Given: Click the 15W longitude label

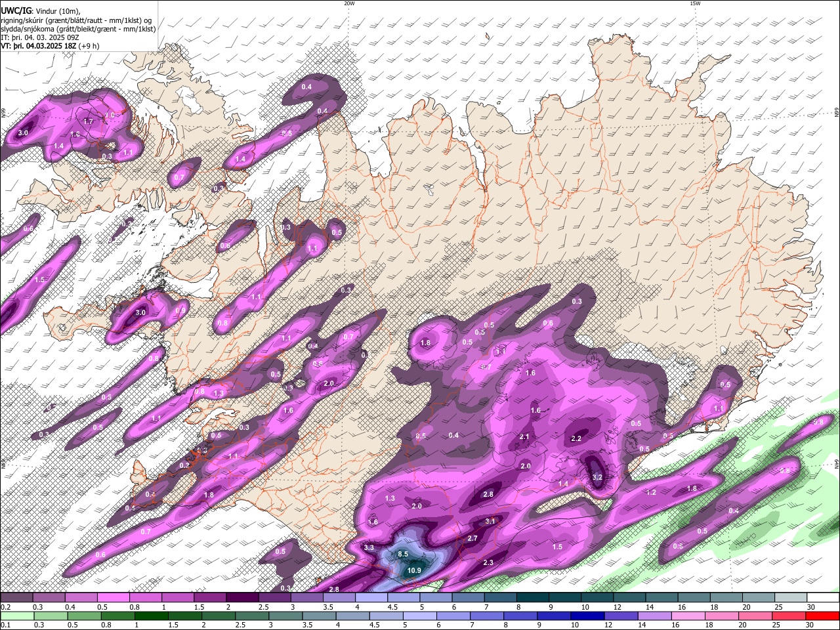Looking at the screenshot, I should point(695,3).
